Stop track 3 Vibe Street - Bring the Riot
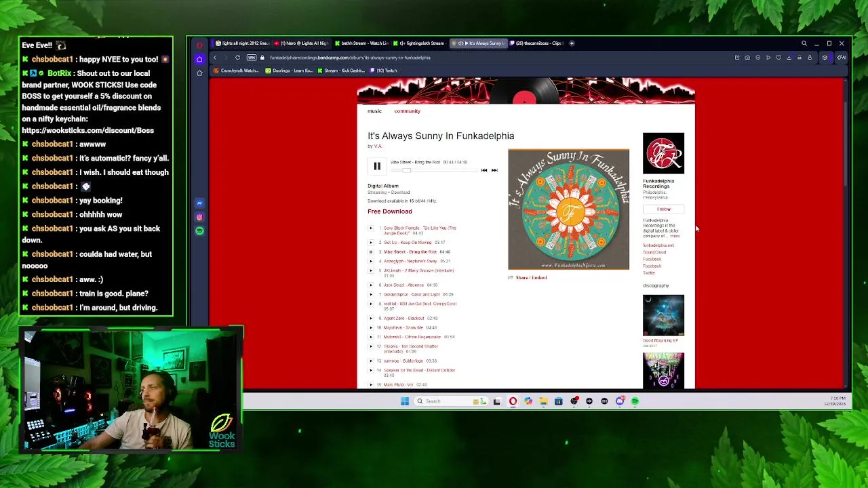Viewport: 868px width, 488px height. (x=371, y=251)
